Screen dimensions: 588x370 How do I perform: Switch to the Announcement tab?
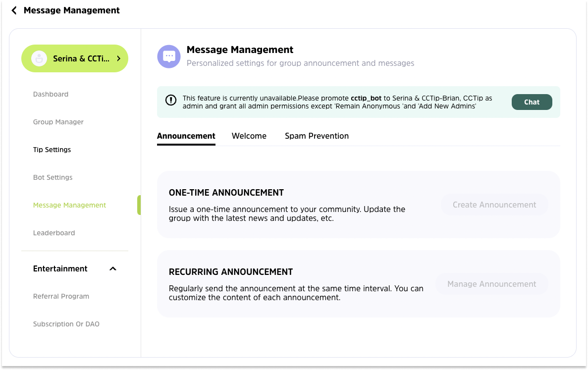[186, 136]
